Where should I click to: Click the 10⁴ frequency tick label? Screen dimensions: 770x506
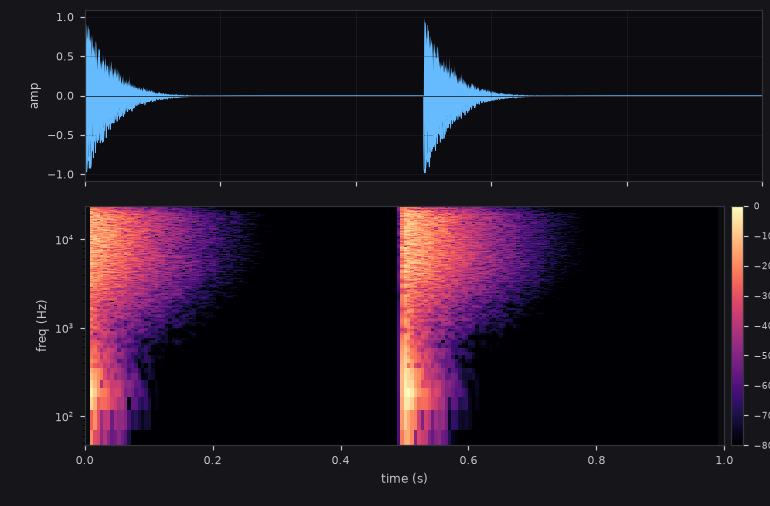pos(64,239)
